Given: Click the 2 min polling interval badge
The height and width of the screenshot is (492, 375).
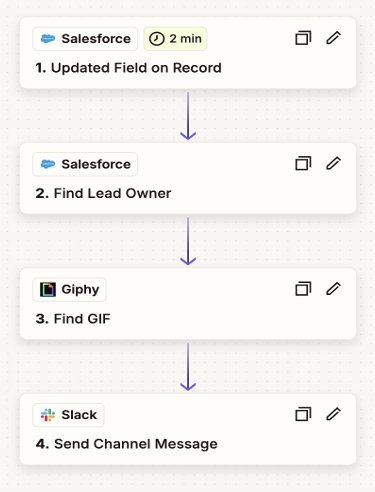Looking at the screenshot, I should point(175,39).
